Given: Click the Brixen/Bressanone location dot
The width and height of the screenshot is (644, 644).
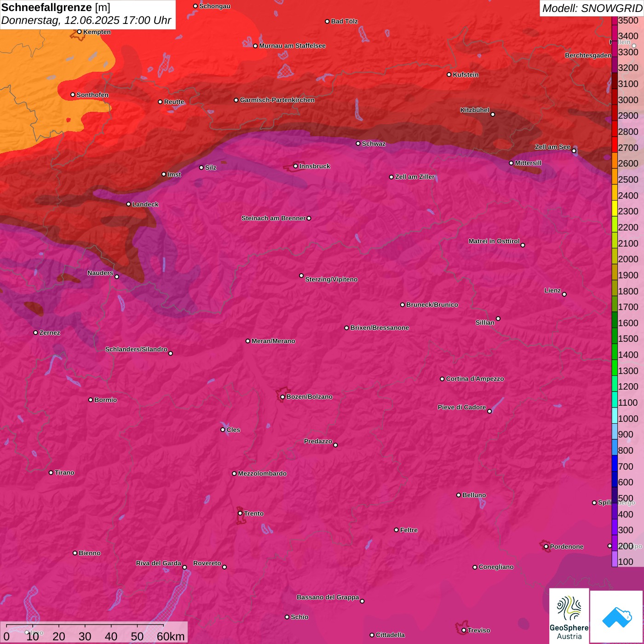Looking at the screenshot, I should [346, 328].
